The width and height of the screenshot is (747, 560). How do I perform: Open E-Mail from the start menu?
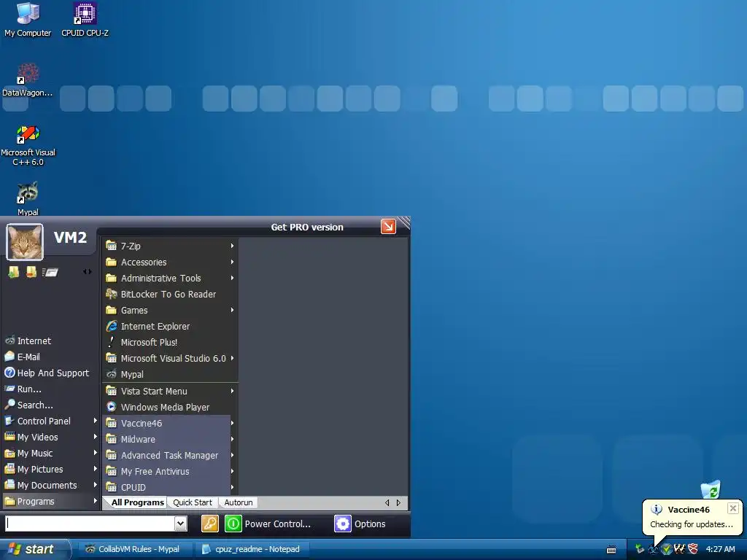pyautogui.click(x=50, y=357)
